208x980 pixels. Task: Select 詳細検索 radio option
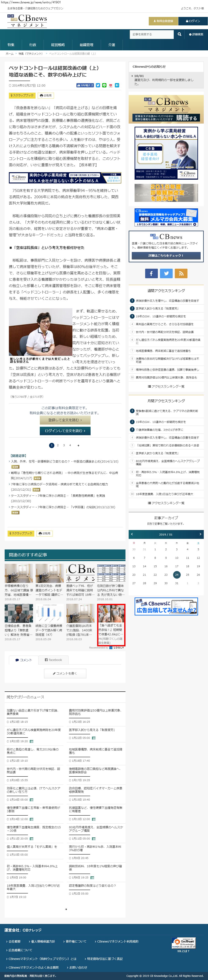point(196,34)
